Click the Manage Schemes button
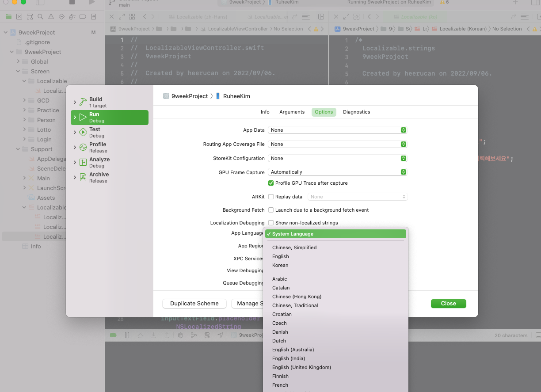The width and height of the screenshot is (541, 392). [248, 304]
